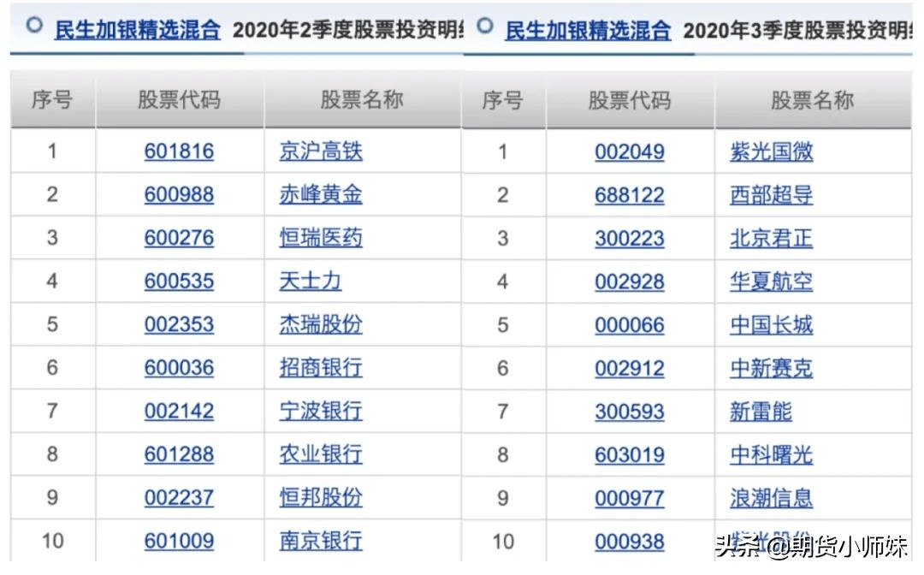924x575 pixels.
Task: Open 天士力 stock link
Action: [x=310, y=281]
